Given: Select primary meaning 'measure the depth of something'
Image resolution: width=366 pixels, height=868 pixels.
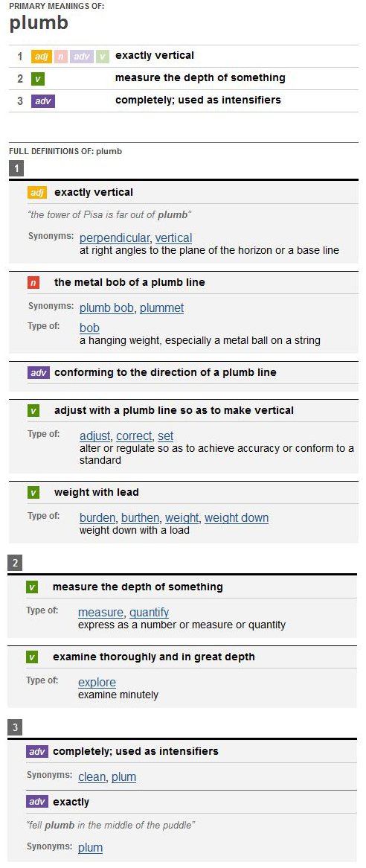Looking at the screenshot, I should tap(200, 78).
